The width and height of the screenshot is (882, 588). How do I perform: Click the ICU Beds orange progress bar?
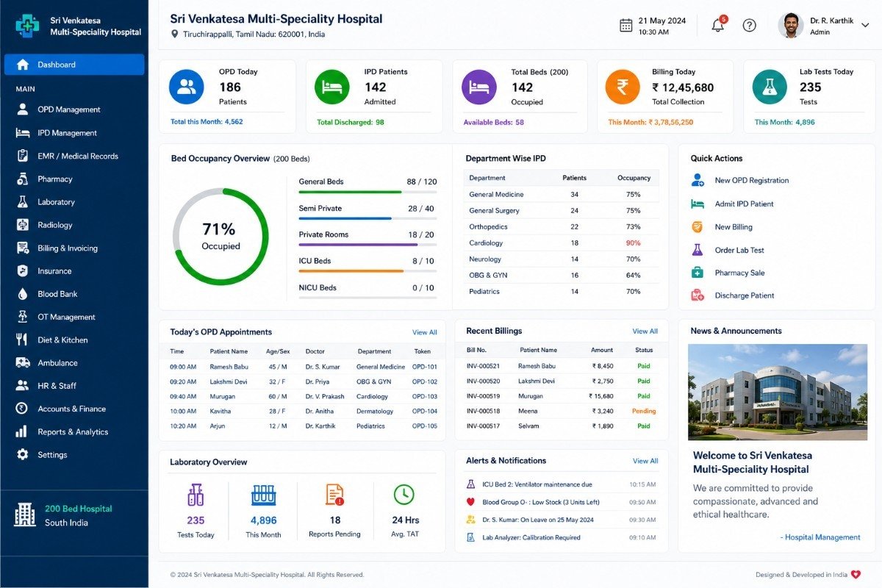pos(367,271)
